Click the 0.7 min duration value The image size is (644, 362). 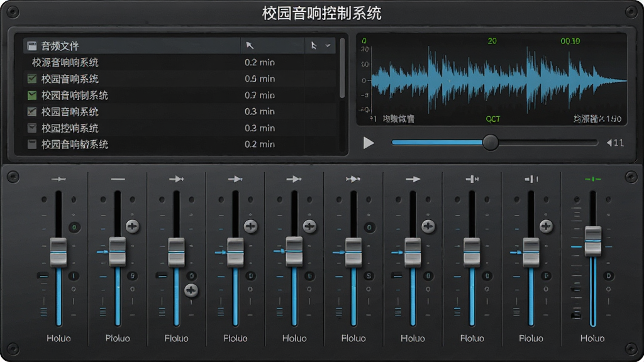tap(260, 96)
